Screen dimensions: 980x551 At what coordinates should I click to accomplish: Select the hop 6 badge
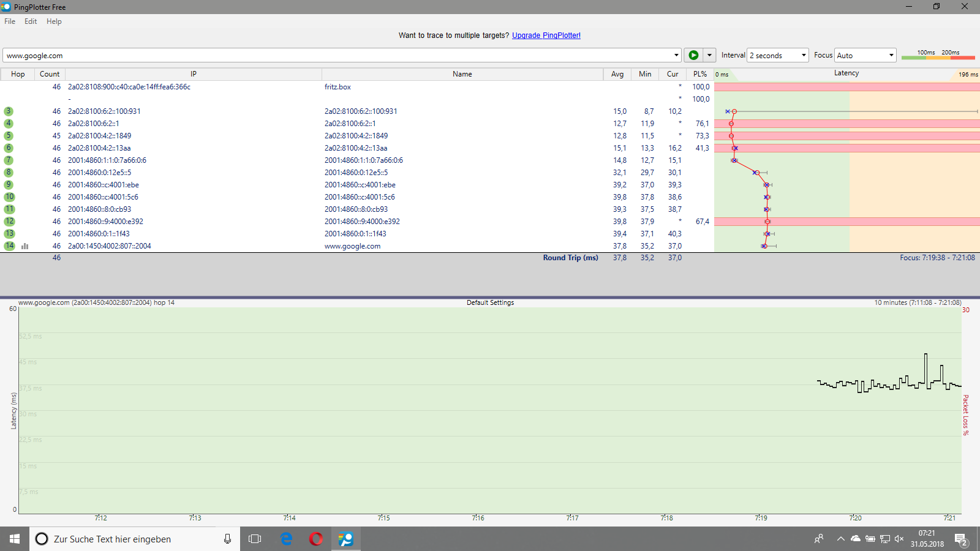9,148
